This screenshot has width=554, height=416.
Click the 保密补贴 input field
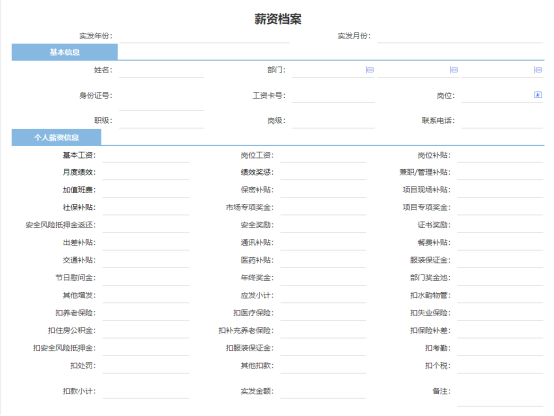(x=323, y=191)
